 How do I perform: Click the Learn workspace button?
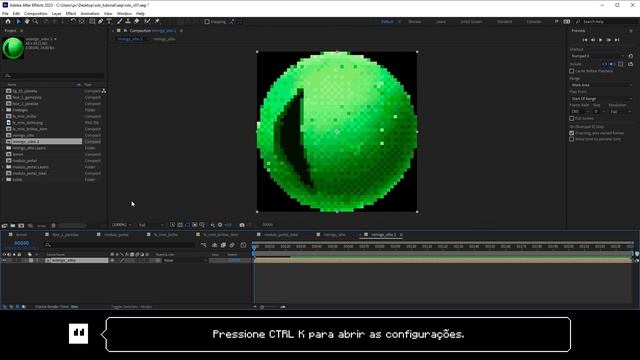(x=441, y=22)
